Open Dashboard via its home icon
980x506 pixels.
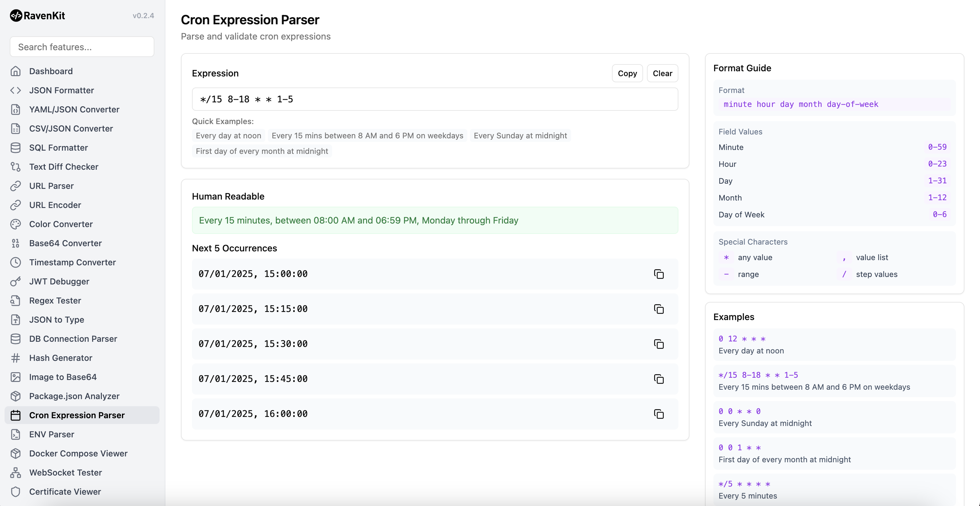click(x=16, y=71)
